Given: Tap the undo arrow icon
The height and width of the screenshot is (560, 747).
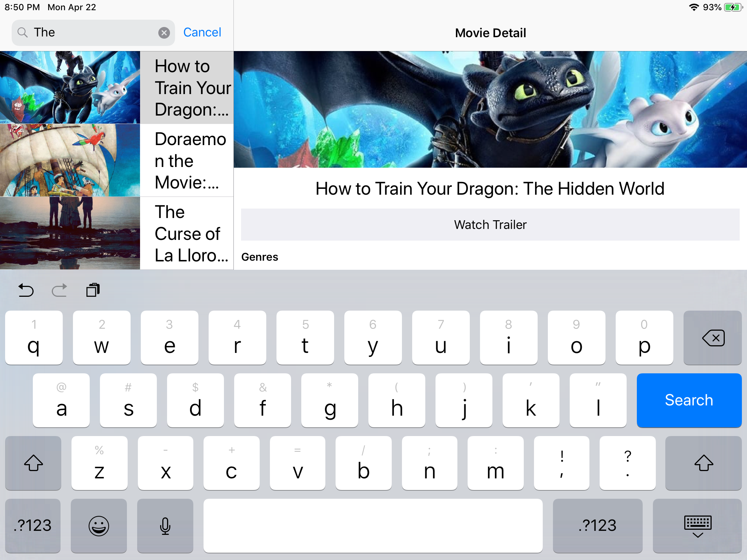Looking at the screenshot, I should tap(26, 289).
